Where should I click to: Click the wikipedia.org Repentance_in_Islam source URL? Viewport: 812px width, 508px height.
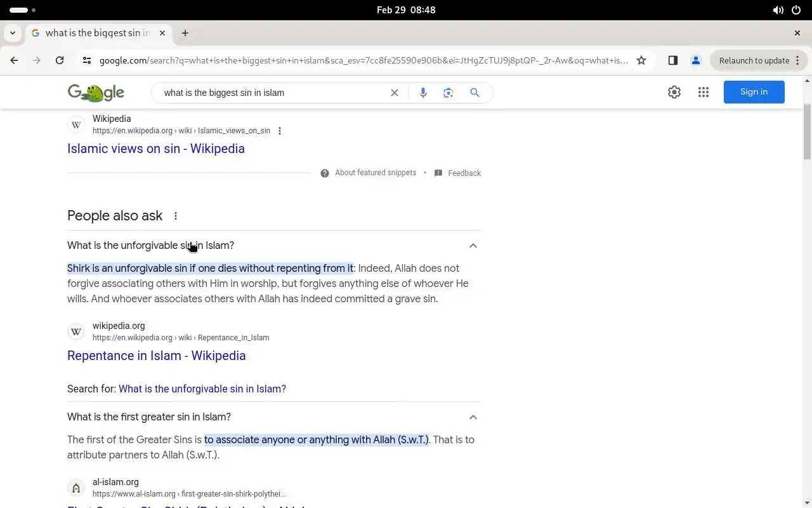[x=181, y=338]
